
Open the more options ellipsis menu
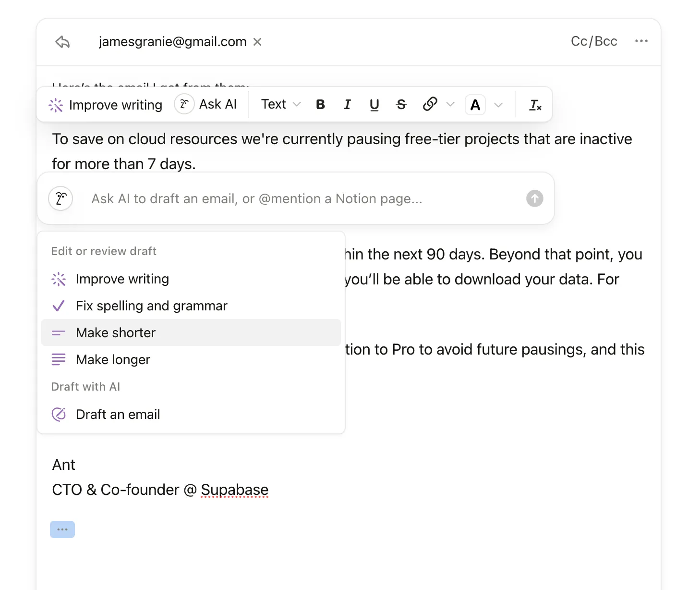[x=641, y=41]
